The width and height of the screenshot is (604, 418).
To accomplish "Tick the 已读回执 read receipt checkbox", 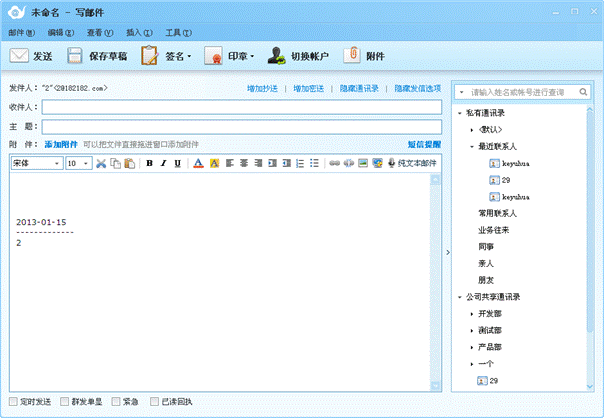I will (154, 402).
